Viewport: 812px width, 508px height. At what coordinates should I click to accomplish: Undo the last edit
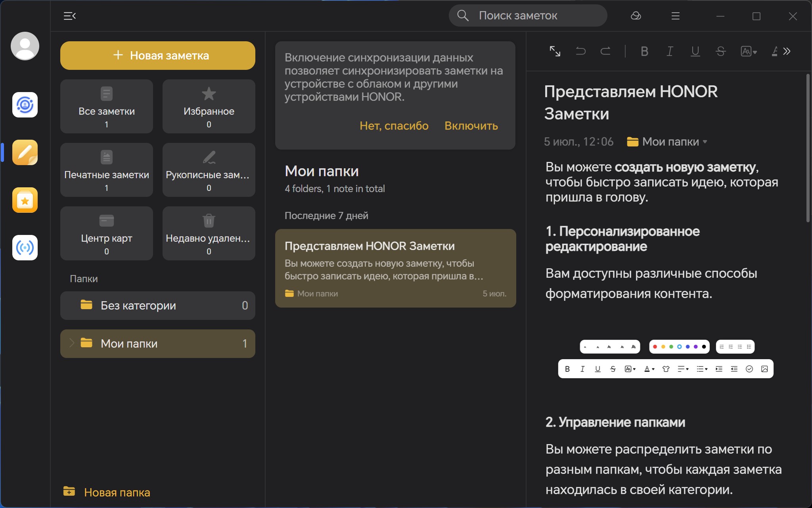(580, 51)
